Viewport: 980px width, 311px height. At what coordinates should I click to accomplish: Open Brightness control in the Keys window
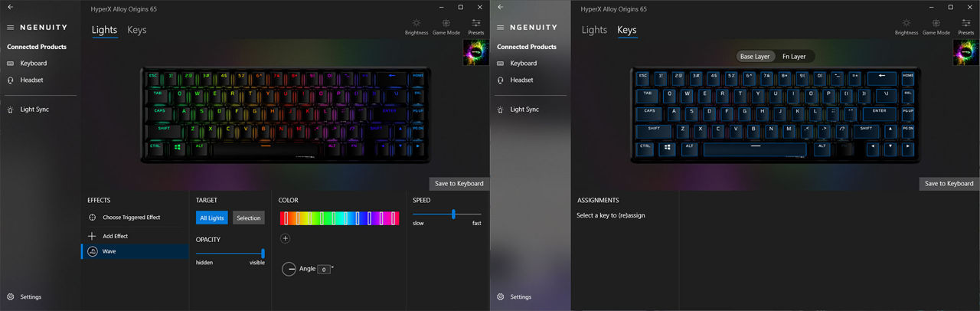[x=906, y=27]
